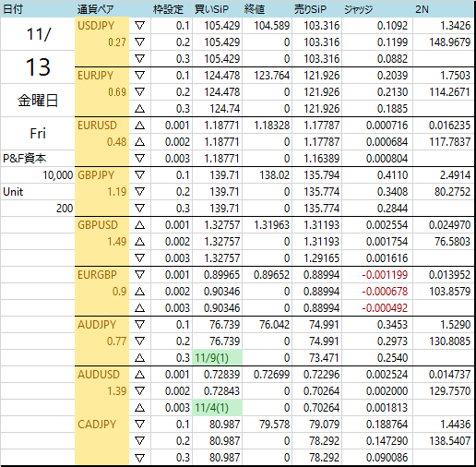This screenshot has width=476, height=467.
Task: Click the down triangle in CADJPY 0.1 row
Action: pos(139,425)
